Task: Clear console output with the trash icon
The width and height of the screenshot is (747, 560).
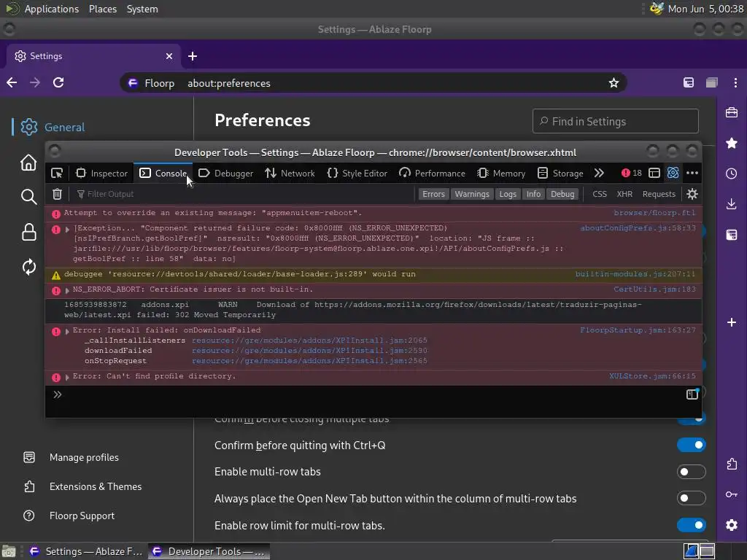Action: (x=57, y=194)
